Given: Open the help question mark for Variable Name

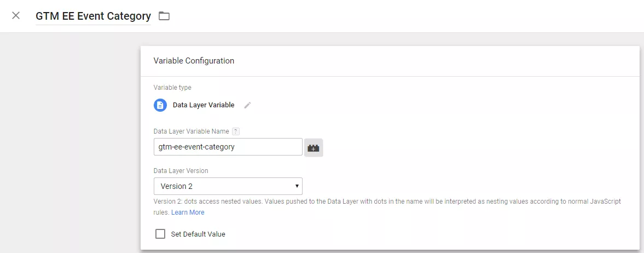Looking at the screenshot, I should (x=235, y=131).
